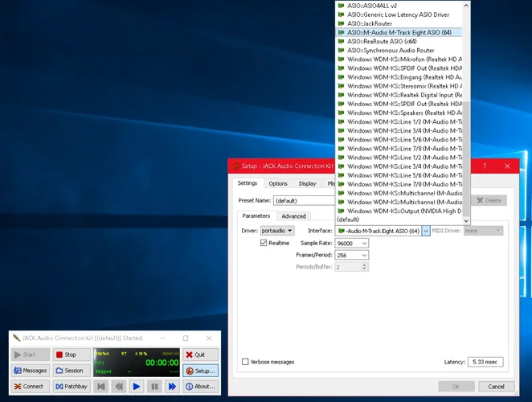
Task: Choose ASIO::ReaRoute ASIO (x64)
Action: [x=399, y=42]
